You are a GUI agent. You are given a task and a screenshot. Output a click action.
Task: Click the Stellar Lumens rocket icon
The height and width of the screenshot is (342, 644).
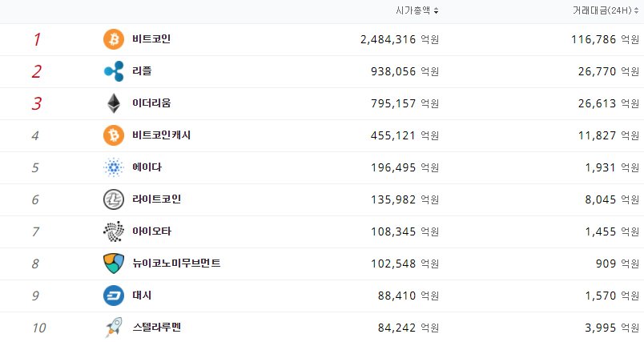pos(114,328)
